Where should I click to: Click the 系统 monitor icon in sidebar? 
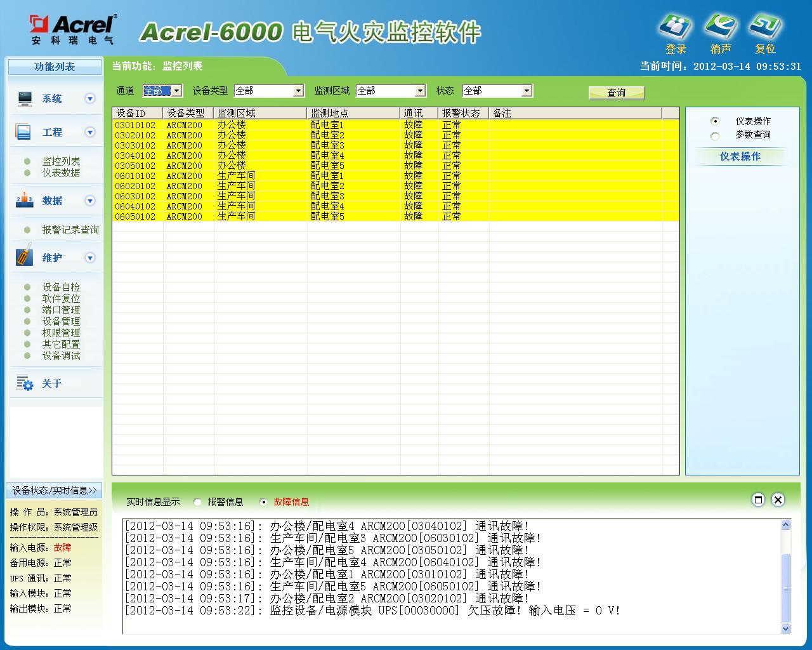coord(25,98)
